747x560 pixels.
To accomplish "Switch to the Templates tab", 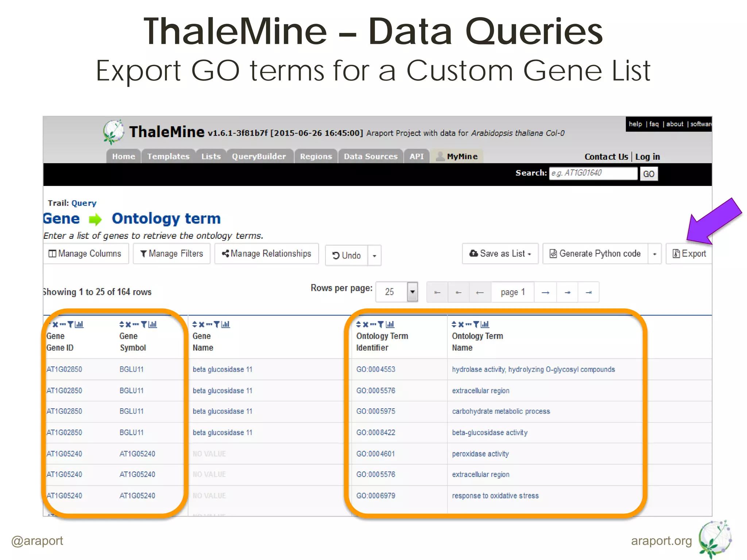I will [x=169, y=156].
